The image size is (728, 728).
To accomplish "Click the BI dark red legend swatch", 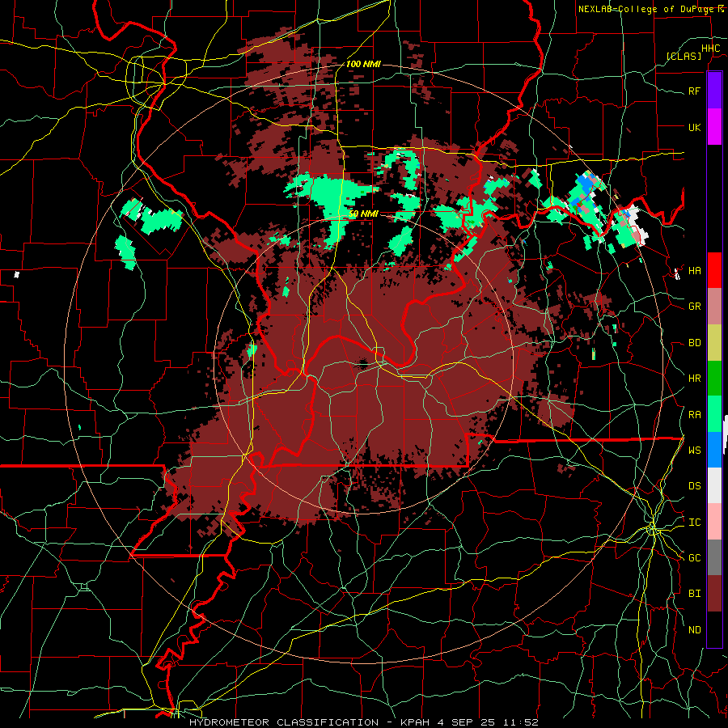I will pos(714,594).
